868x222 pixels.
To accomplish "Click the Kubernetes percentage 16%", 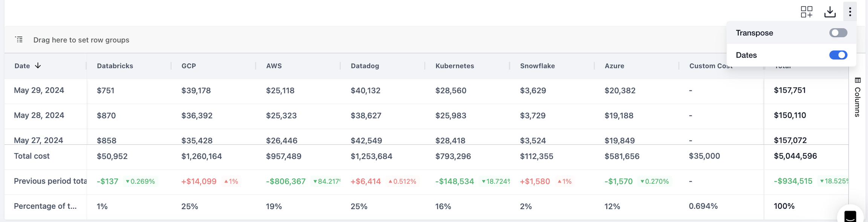I will 443,206.
